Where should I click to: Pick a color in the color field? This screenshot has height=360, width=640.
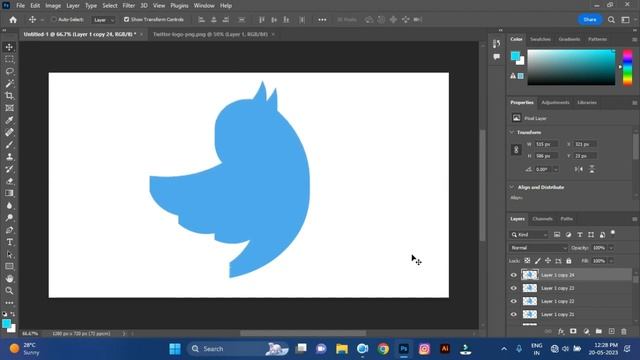571,67
